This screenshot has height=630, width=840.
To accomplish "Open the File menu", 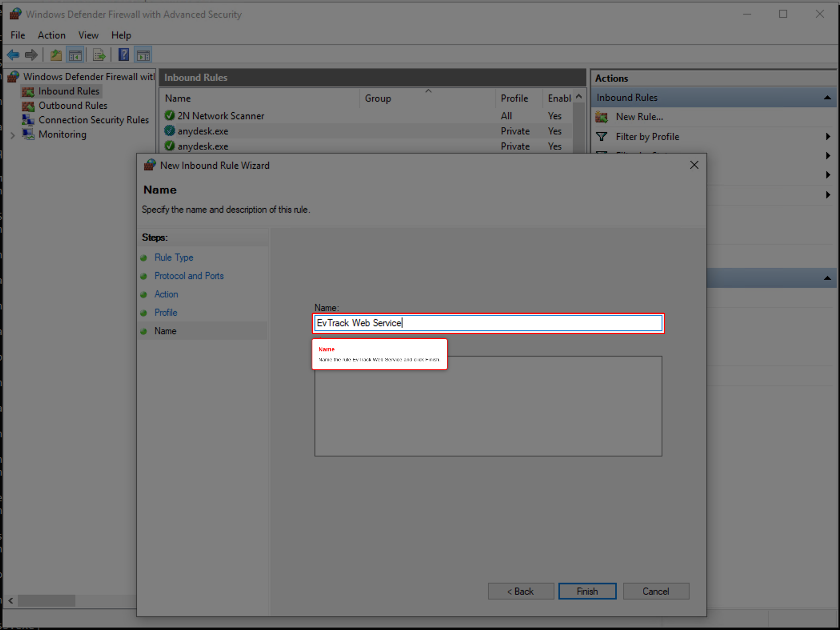I will [x=18, y=35].
